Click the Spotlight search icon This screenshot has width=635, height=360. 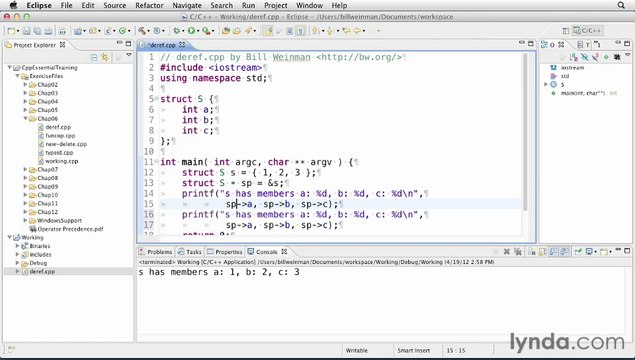(621, 5)
